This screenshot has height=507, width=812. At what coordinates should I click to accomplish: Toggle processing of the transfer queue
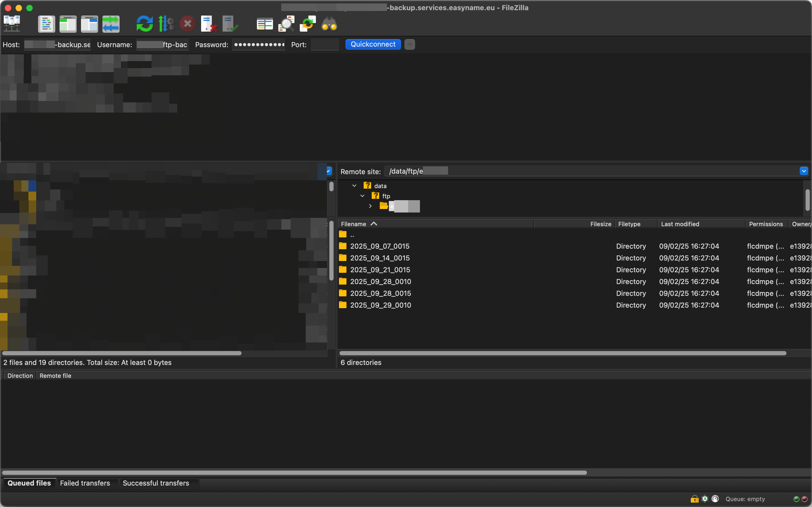[166, 24]
